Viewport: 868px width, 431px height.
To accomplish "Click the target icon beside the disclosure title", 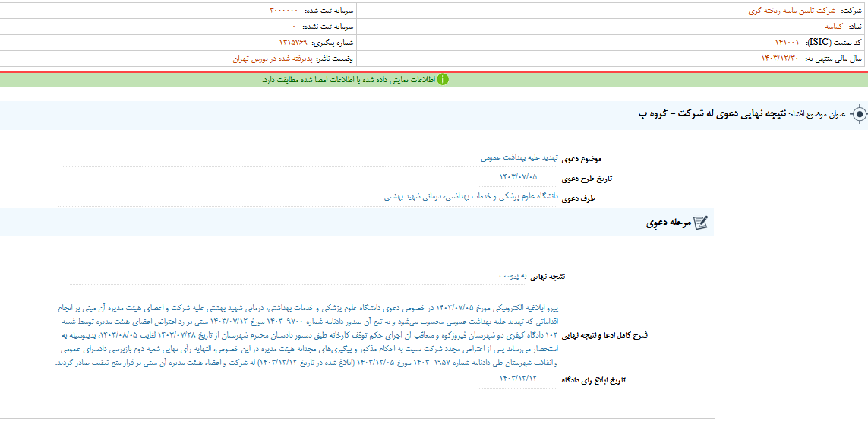I will [858, 114].
